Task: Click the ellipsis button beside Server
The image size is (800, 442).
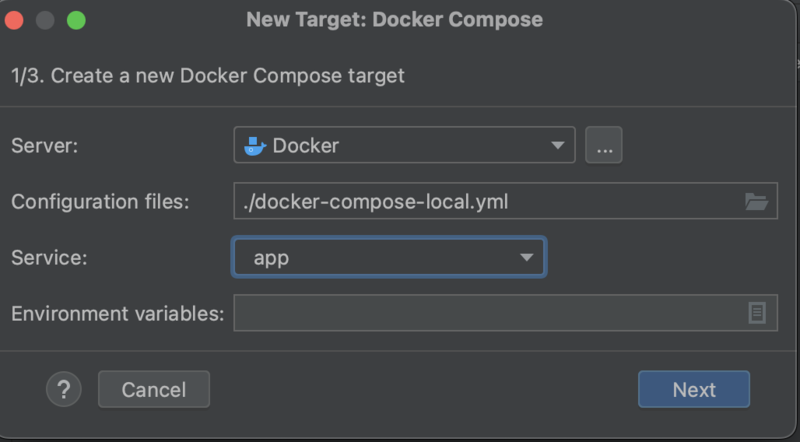Action: point(604,146)
